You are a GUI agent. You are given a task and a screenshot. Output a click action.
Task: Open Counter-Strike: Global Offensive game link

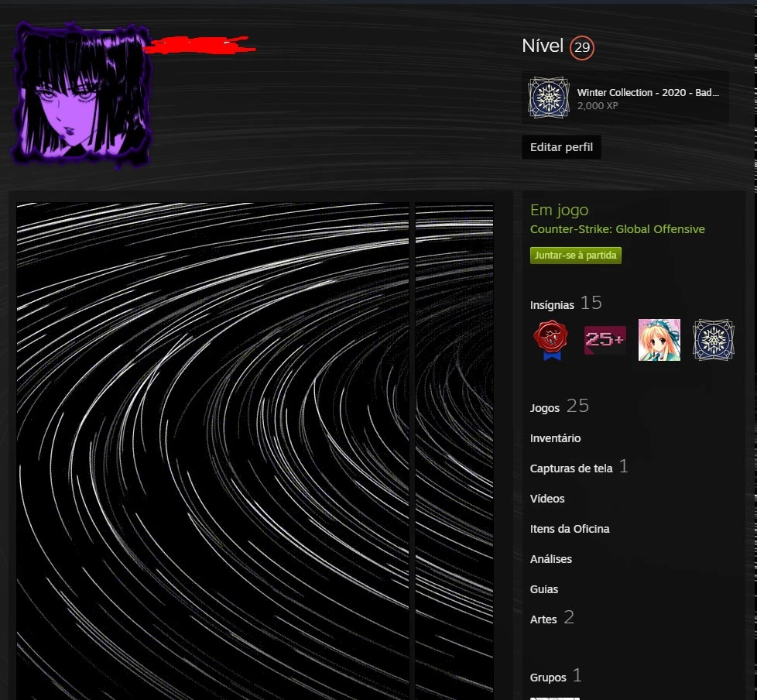618,229
